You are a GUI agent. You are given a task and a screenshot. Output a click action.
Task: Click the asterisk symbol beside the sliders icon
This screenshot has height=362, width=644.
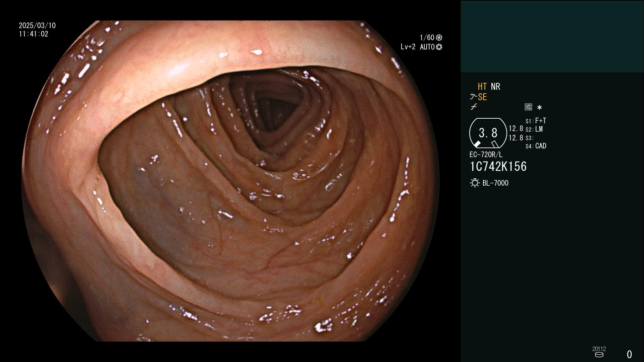(x=539, y=108)
